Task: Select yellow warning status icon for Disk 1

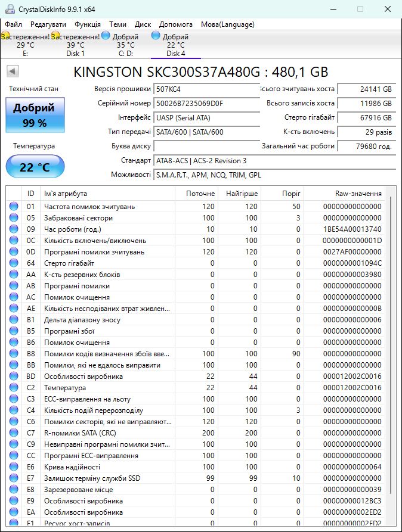Action: (55, 36)
